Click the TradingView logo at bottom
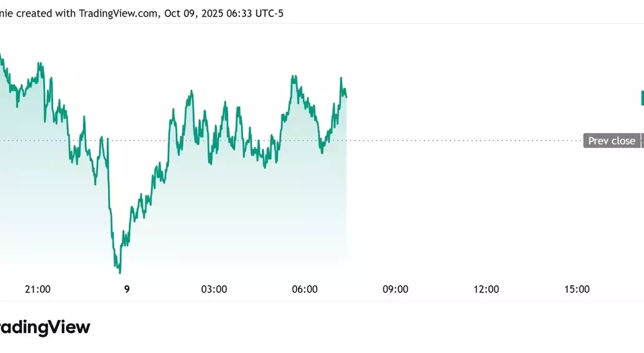The width and height of the screenshot is (644, 353). tap(44, 328)
